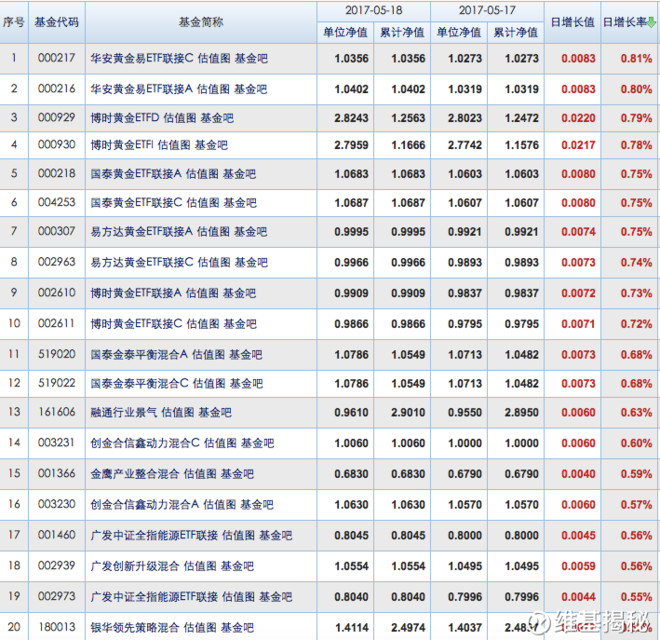Select fund code 002973
660x640 pixels.
click(56, 596)
